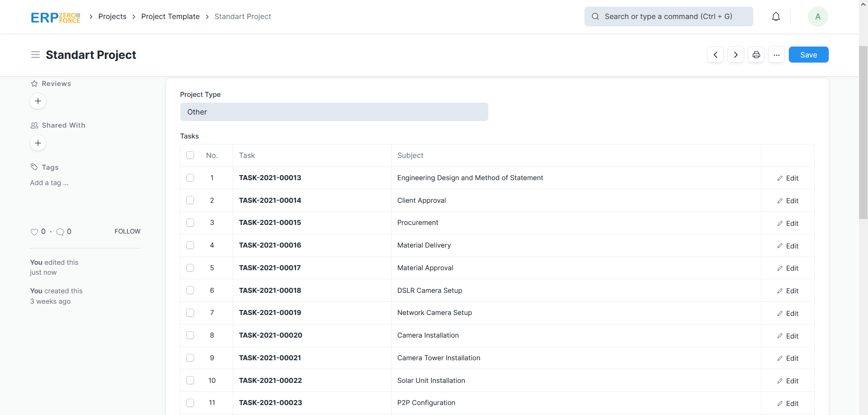Go to next document arrow
The width and height of the screenshot is (868, 415).
736,55
